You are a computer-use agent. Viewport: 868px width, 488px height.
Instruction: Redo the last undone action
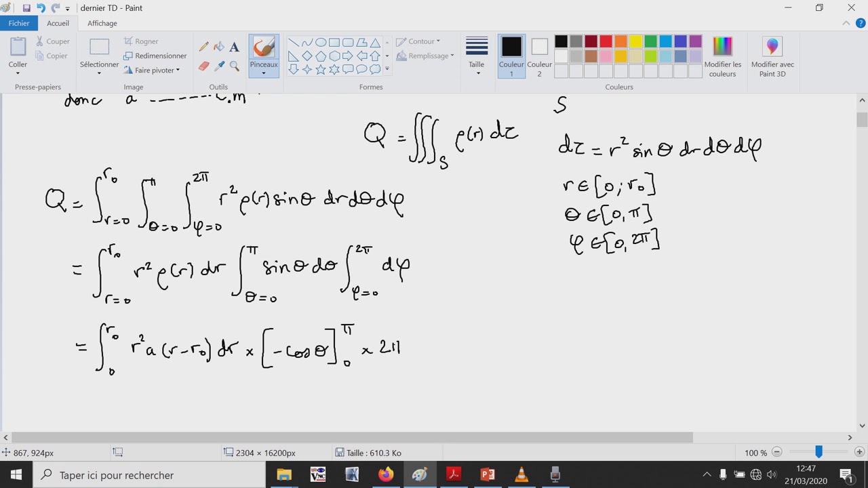[x=55, y=8]
